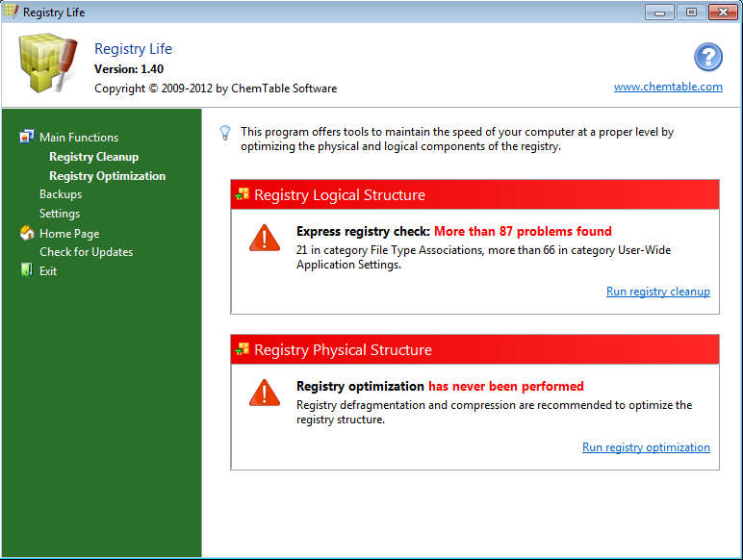Open Registry Optimization from the sidebar
Viewport: 743px width, 560px height.
107,176
